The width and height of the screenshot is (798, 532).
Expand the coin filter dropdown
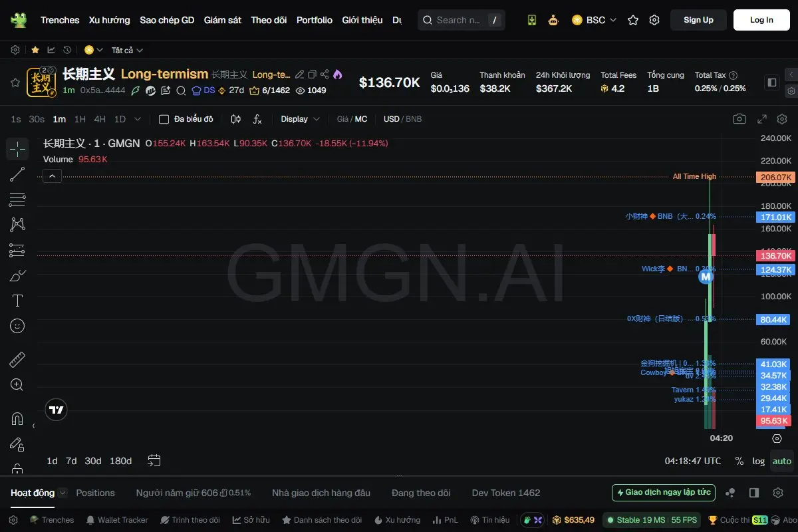pos(94,50)
